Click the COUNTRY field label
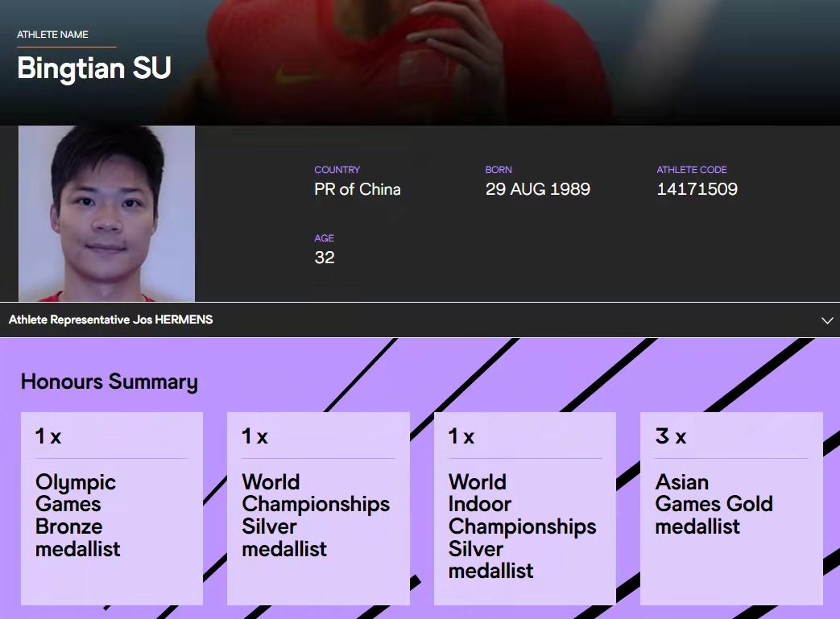The image size is (840, 619). point(337,170)
